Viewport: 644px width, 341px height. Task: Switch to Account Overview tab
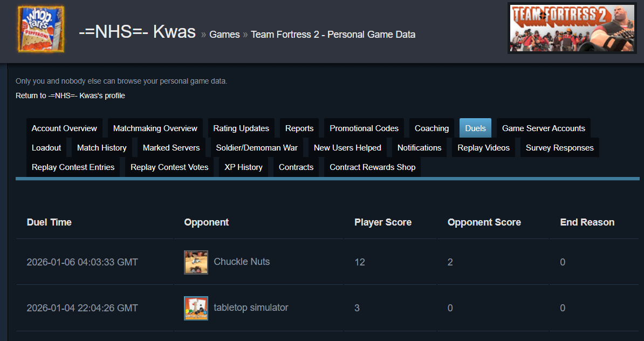(64, 128)
